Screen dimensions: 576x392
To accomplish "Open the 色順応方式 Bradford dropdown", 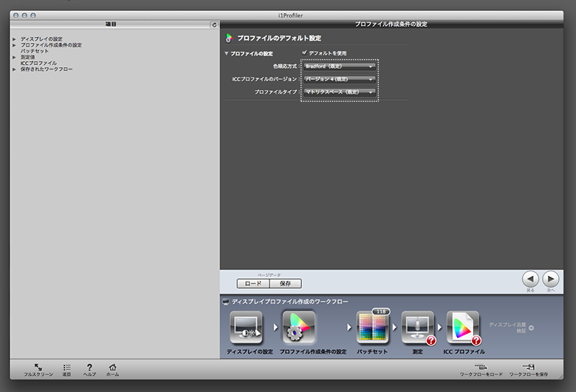I will tap(340, 66).
